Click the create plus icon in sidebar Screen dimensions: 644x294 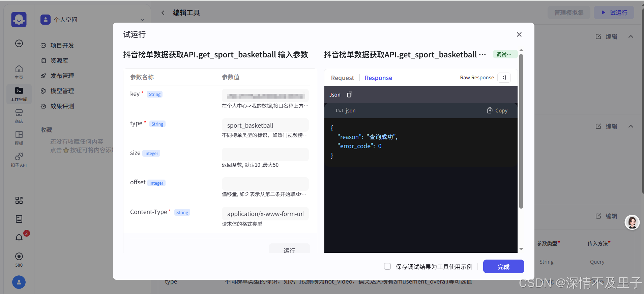(19, 43)
